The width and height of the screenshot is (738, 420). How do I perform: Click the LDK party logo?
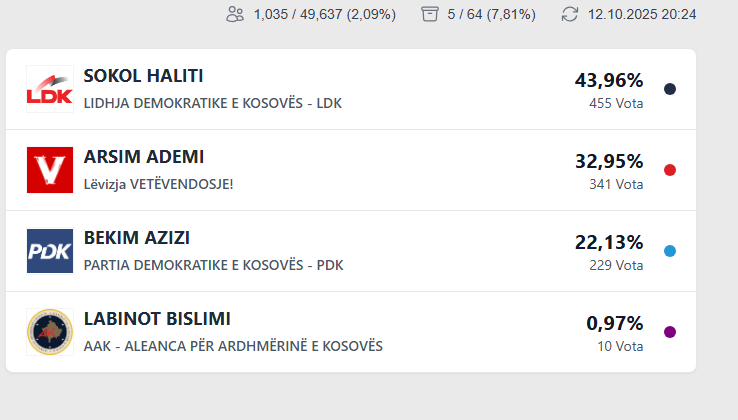coord(49,89)
